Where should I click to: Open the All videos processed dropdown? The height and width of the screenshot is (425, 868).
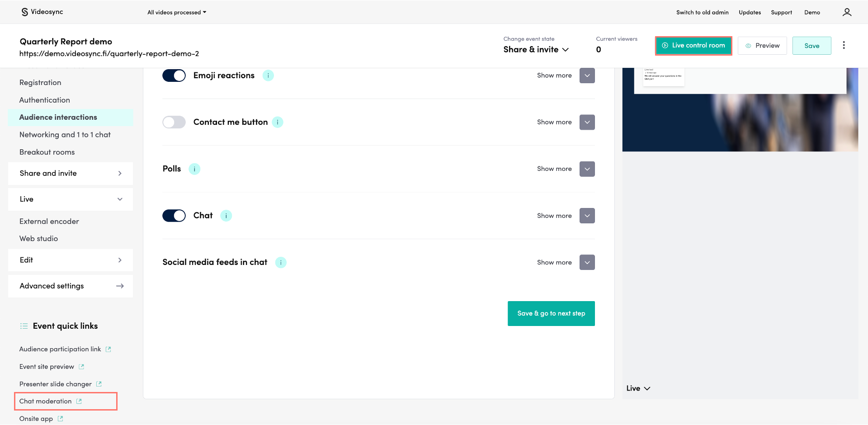[x=176, y=12]
